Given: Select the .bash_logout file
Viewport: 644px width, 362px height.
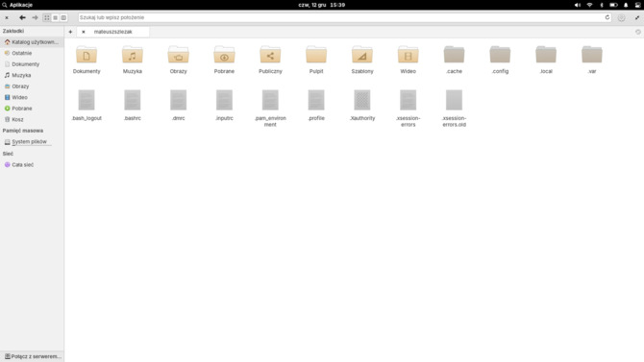Looking at the screenshot, I should pos(87,100).
